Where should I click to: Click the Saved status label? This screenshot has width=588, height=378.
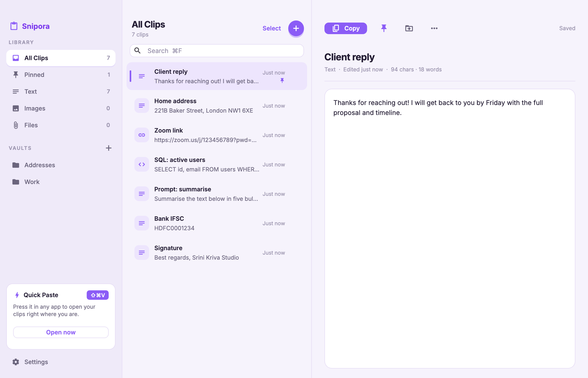coord(567,28)
